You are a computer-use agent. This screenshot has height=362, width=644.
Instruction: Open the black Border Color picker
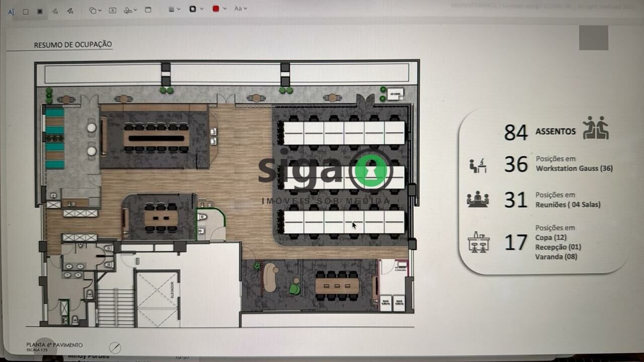coord(195,9)
